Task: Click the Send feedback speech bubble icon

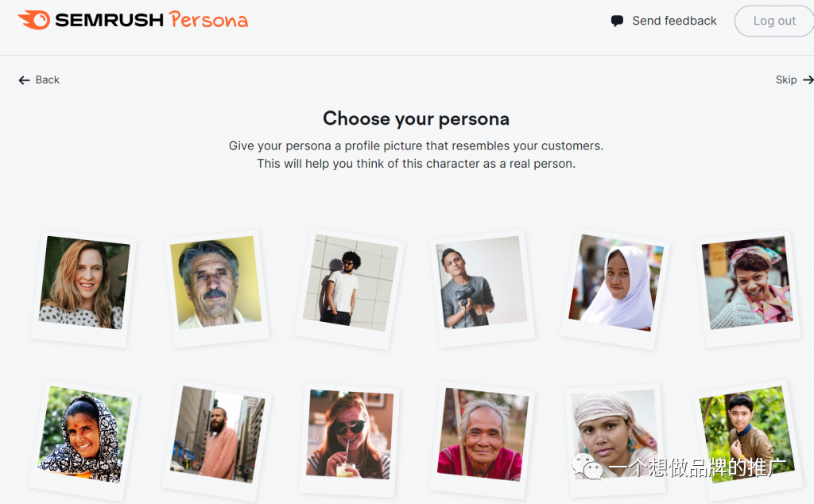Action: click(617, 21)
